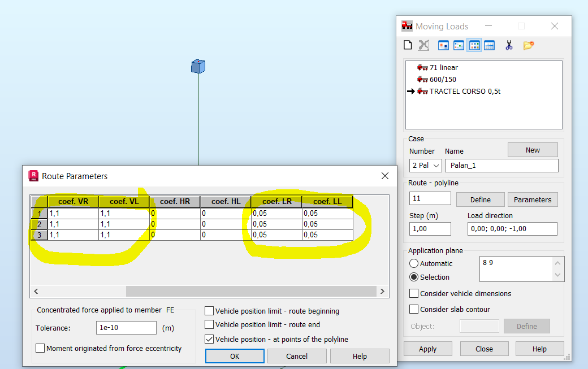The width and height of the screenshot is (588, 369).
Task: Select the table display mode icon
Action: tap(490, 45)
